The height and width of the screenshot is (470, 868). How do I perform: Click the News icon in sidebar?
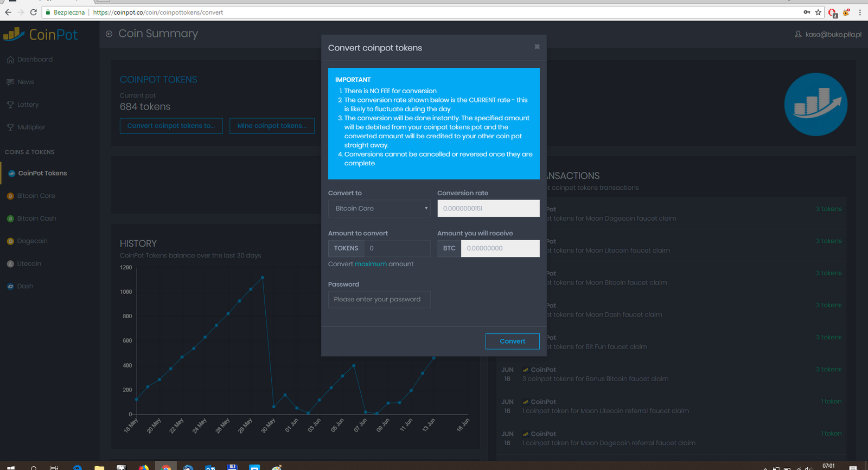click(x=10, y=82)
